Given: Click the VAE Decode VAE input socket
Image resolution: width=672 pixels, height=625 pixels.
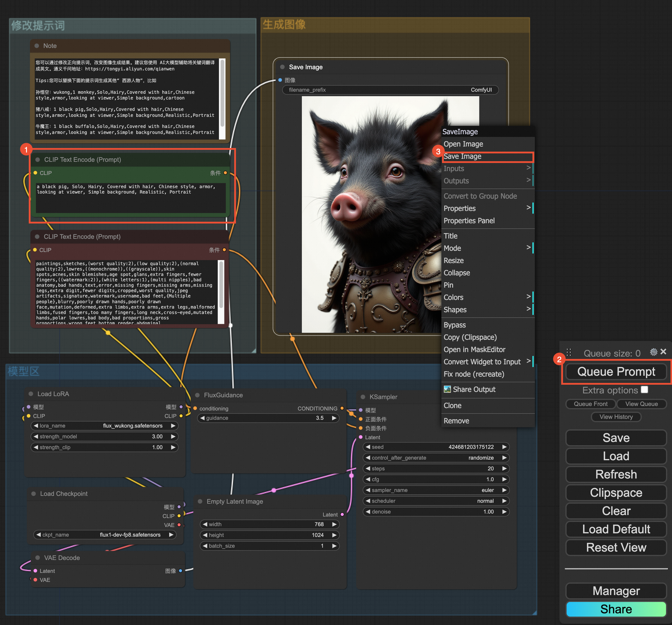Looking at the screenshot, I should tap(36, 580).
